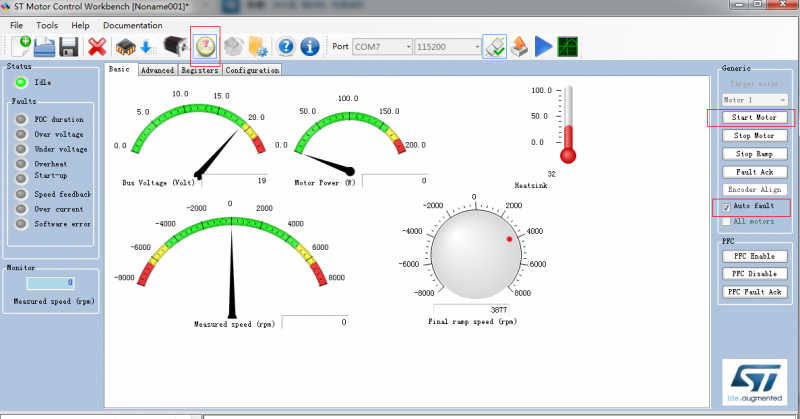800x419 pixels.
Task: Open the chip microcontroller icon
Action: [126, 47]
